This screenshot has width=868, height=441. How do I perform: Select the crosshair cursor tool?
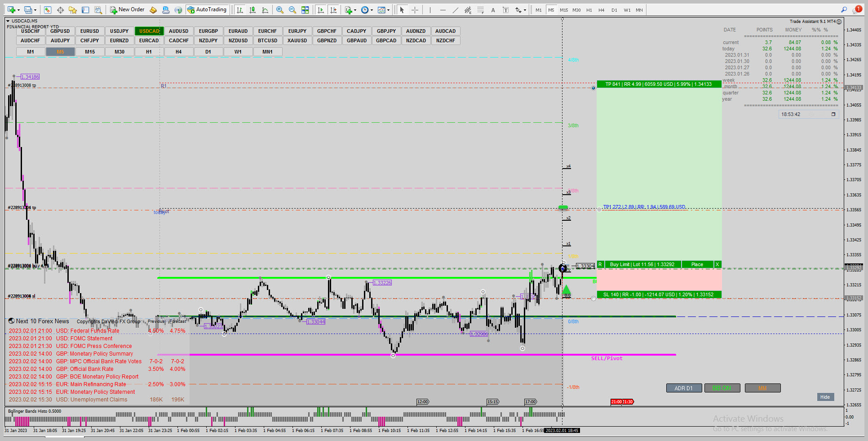[415, 10]
